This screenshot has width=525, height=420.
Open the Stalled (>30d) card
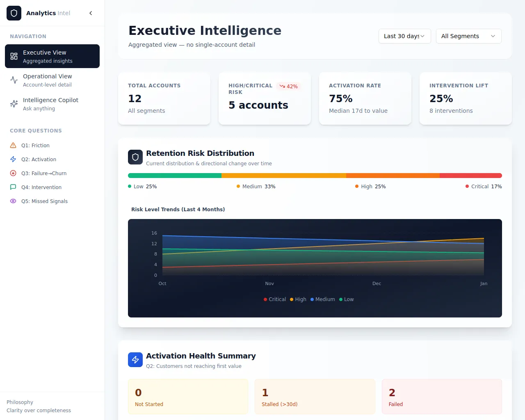[x=315, y=397]
